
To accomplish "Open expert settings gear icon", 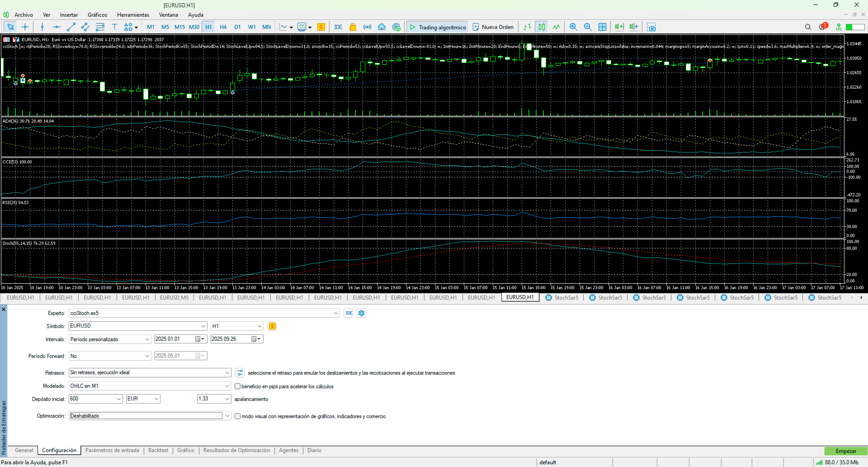I will pos(361,313).
